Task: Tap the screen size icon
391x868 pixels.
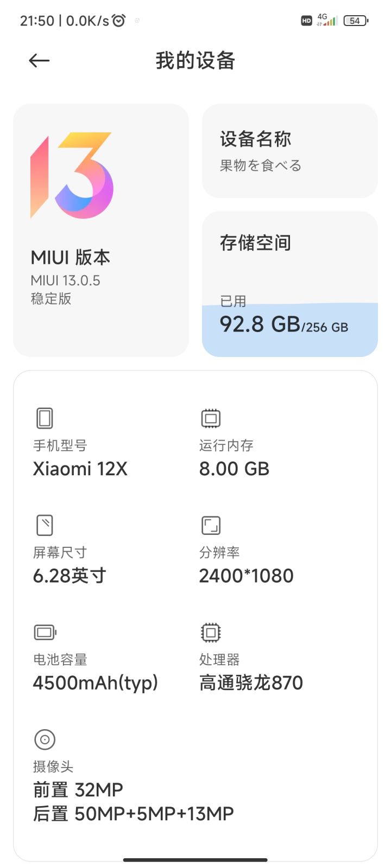Action: [x=45, y=525]
